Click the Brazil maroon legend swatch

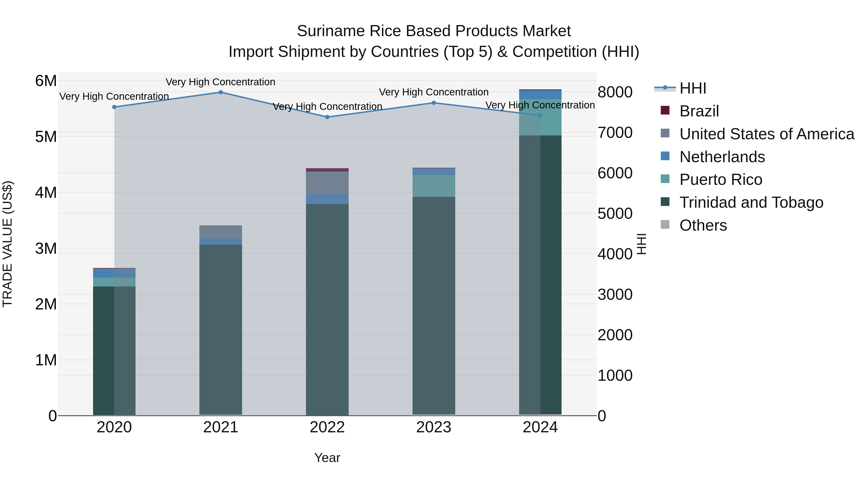(x=665, y=110)
